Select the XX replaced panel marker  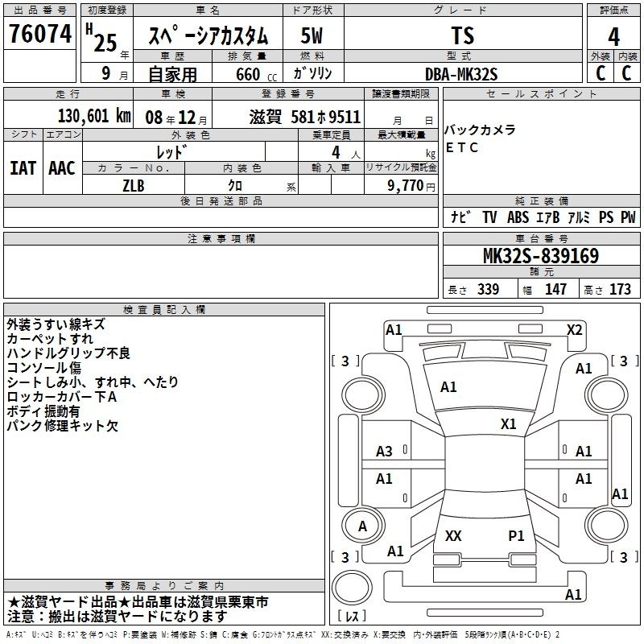tap(453, 535)
